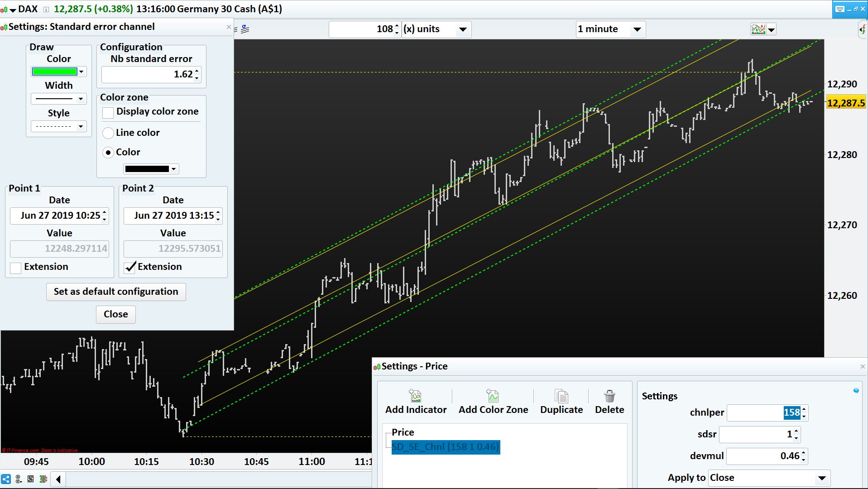Click Delete in Settings - Price
The width and height of the screenshot is (868, 489).
click(x=609, y=402)
